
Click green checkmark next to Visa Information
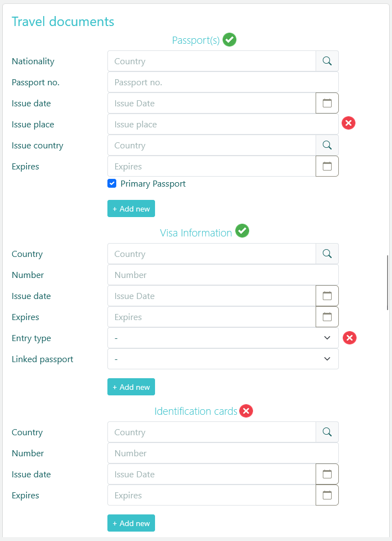click(x=242, y=231)
